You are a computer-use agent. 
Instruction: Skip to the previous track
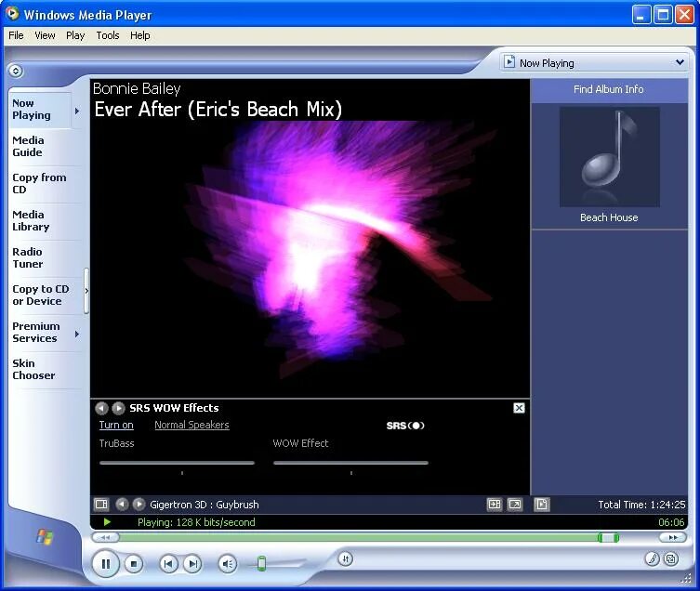168,564
